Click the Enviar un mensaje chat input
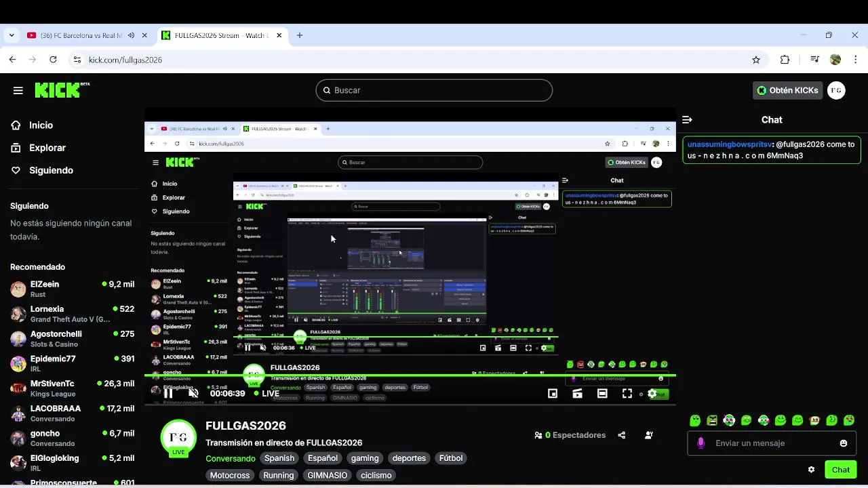 771,443
